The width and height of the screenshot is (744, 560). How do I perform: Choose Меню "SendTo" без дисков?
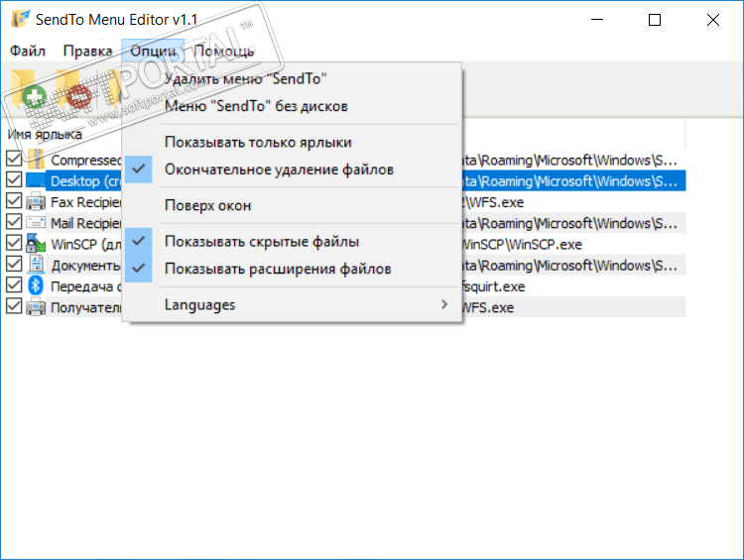[x=292, y=106]
